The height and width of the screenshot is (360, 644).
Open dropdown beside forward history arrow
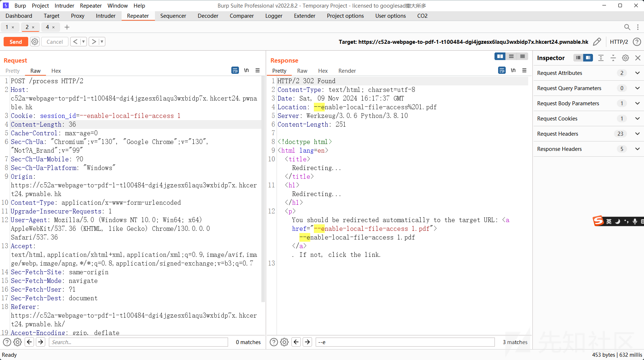(x=102, y=42)
